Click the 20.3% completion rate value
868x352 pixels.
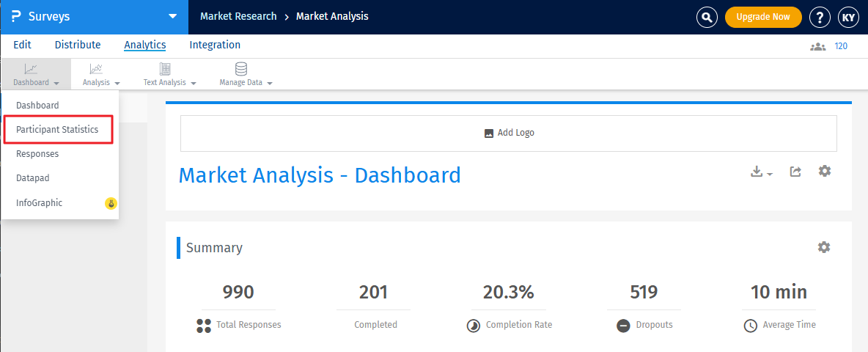(509, 292)
